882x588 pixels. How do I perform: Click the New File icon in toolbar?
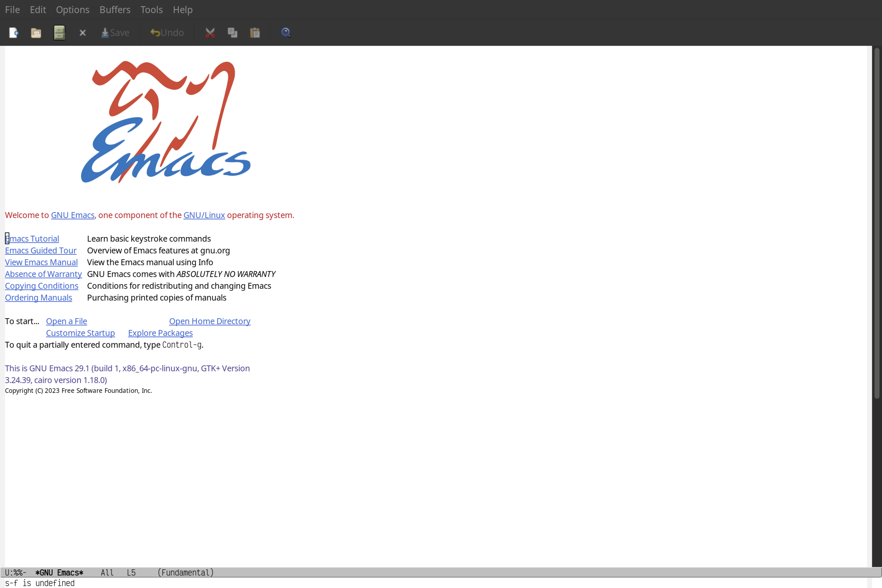(x=13, y=32)
